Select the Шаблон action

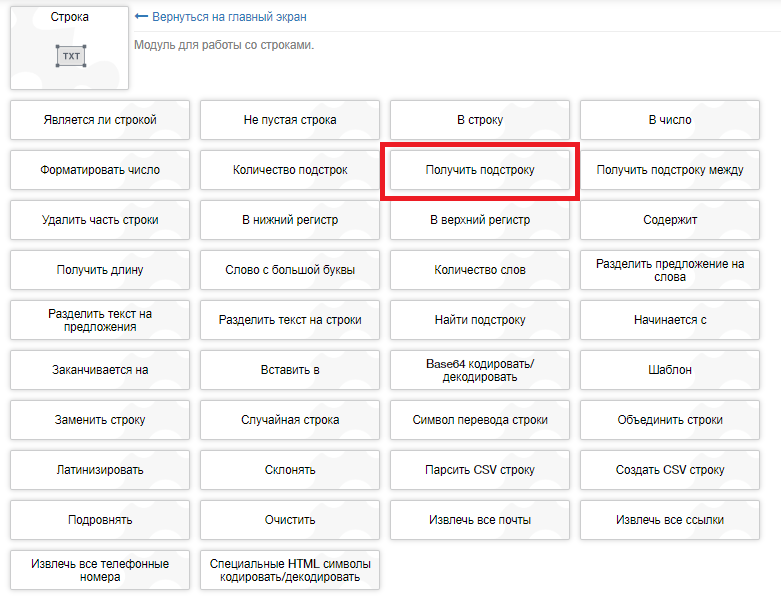(670, 370)
